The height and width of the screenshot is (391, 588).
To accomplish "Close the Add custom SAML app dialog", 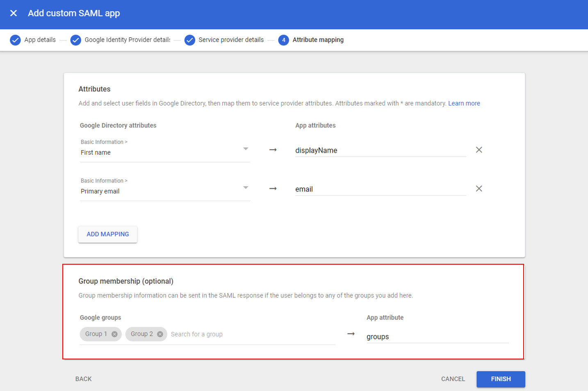I will tap(14, 13).
